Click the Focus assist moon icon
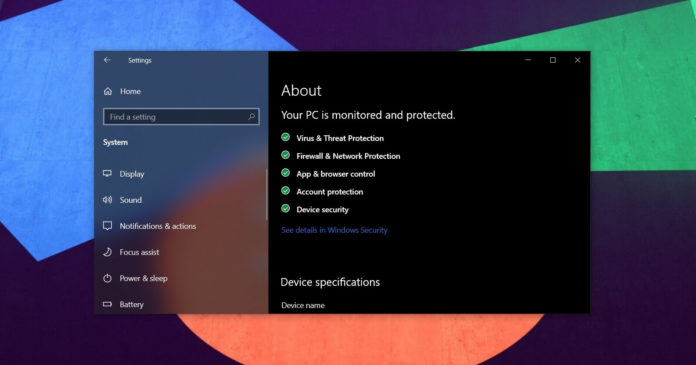 point(107,252)
